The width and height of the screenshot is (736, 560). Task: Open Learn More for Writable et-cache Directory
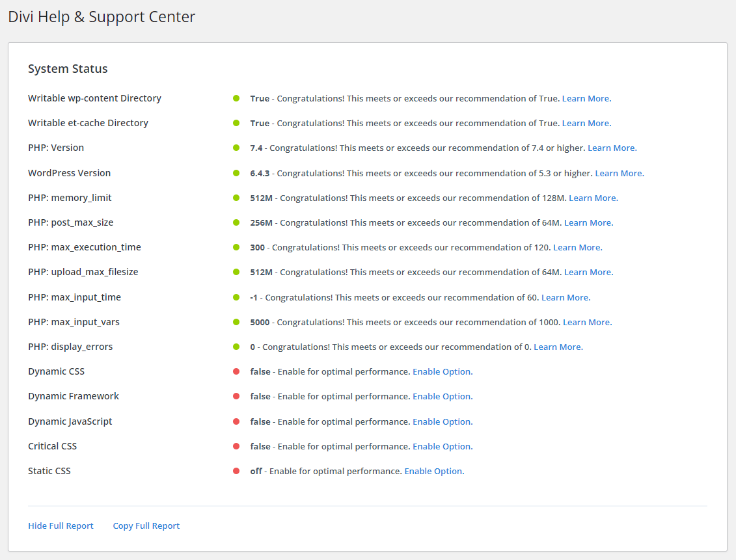tap(587, 124)
